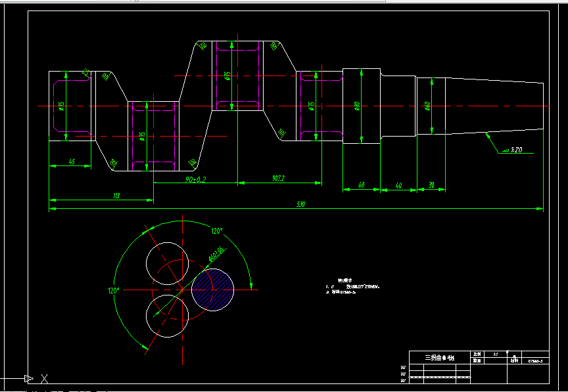
Task: Select the 30 dimension text
Action: point(431,185)
